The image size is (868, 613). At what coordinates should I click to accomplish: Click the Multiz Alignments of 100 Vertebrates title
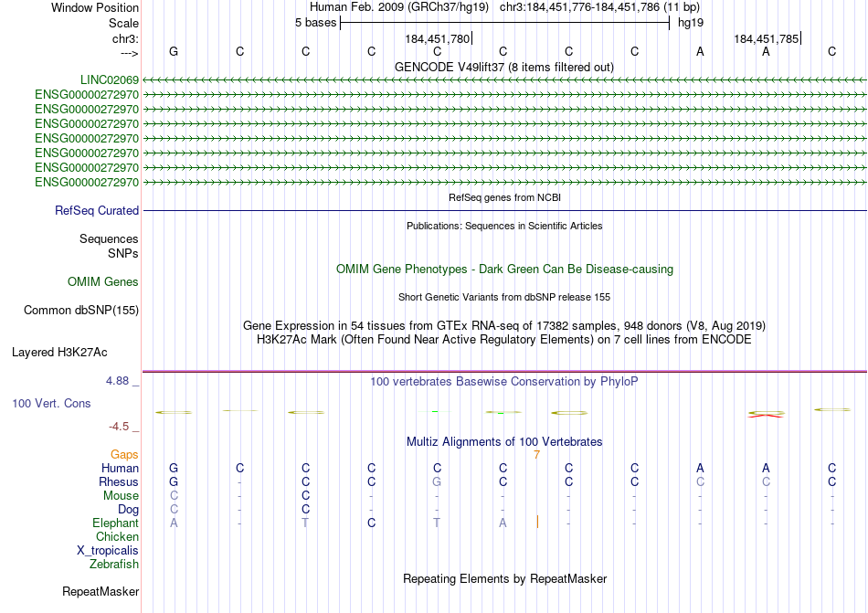(x=504, y=441)
